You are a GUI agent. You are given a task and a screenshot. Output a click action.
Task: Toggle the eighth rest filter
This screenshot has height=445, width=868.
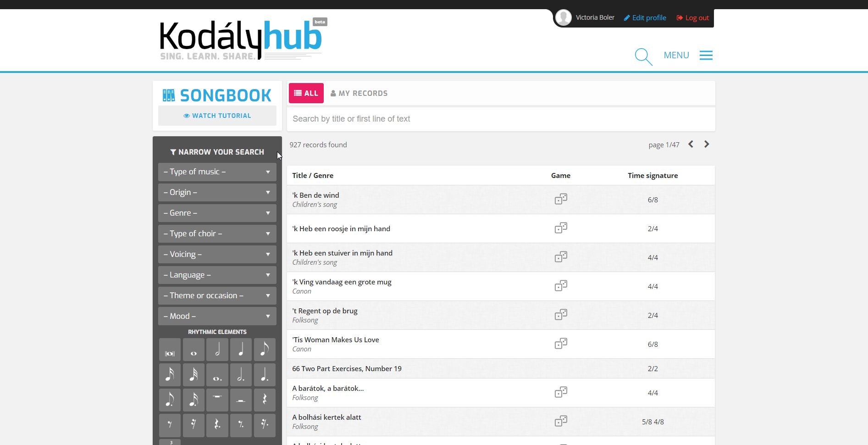pos(170,425)
